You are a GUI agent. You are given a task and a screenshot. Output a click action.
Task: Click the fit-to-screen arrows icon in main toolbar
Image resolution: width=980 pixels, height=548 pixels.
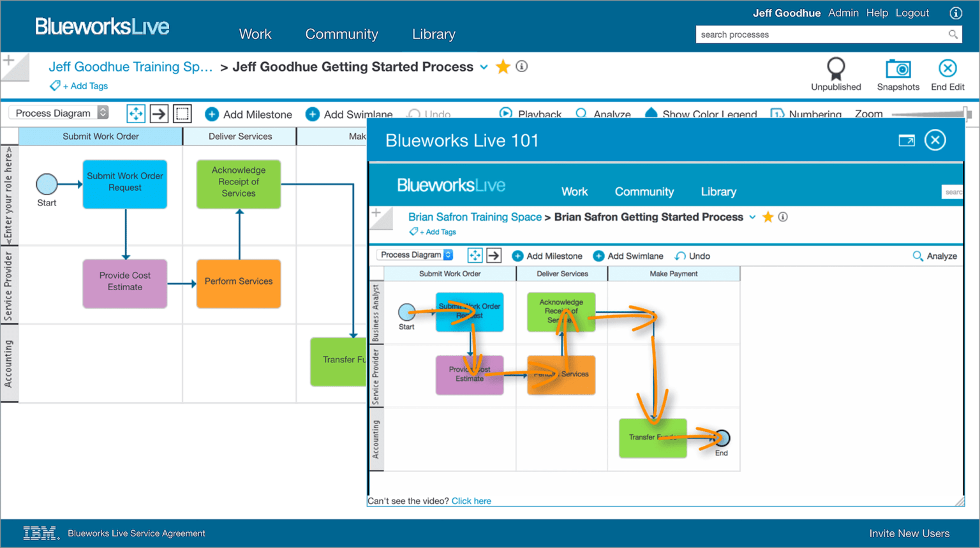[x=136, y=114]
